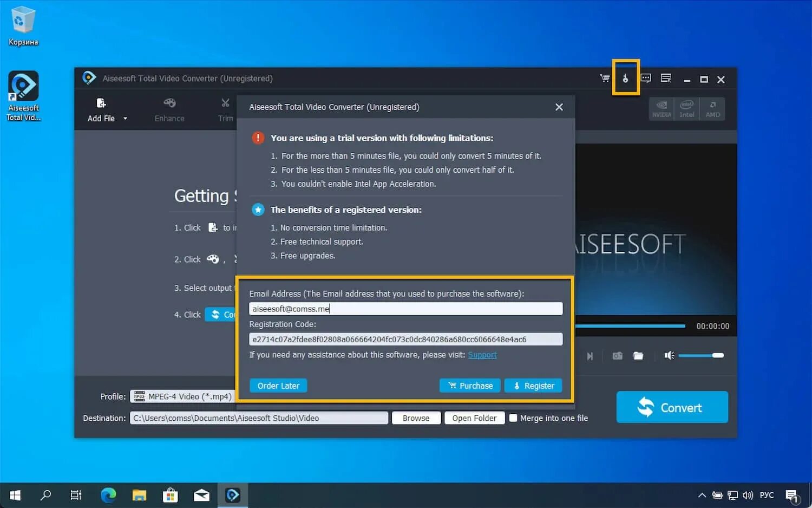Open Aiseesoft Total Video desktop shortcut

tap(23, 96)
